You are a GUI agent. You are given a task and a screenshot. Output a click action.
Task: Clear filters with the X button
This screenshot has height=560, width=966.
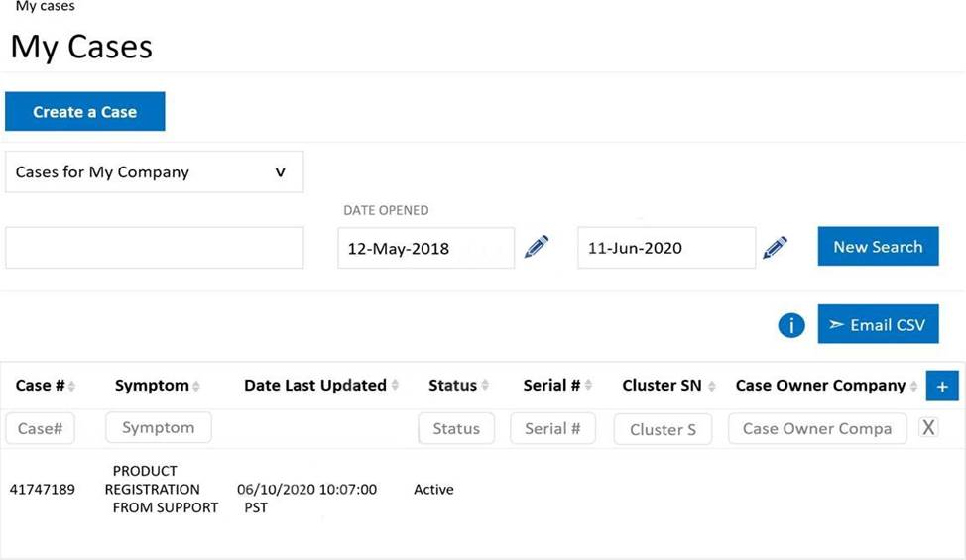(x=928, y=427)
